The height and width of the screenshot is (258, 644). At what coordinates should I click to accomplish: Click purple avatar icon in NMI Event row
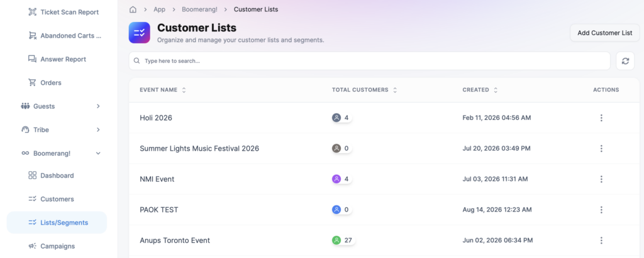[x=336, y=180]
